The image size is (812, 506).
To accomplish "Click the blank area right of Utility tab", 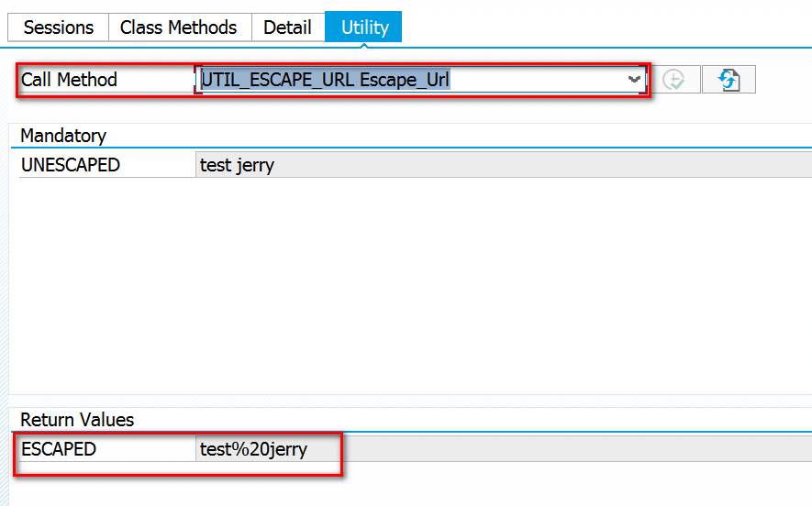I will coord(596,27).
